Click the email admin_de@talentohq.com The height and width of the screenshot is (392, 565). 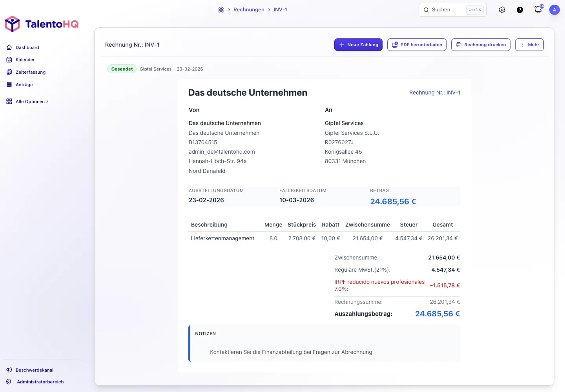click(222, 152)
